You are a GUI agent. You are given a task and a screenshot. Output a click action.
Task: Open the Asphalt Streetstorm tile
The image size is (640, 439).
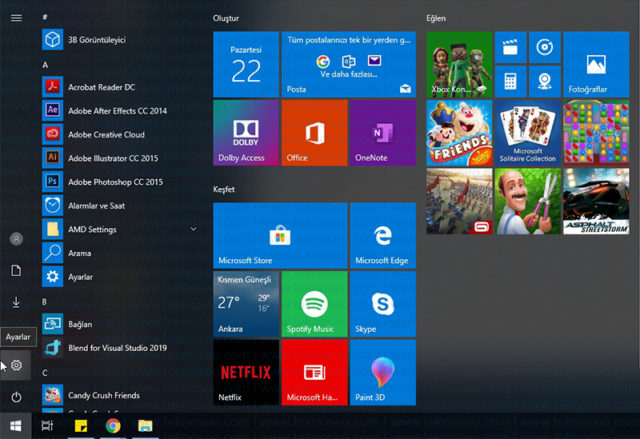pyautogui.click(x=596, y=202)
